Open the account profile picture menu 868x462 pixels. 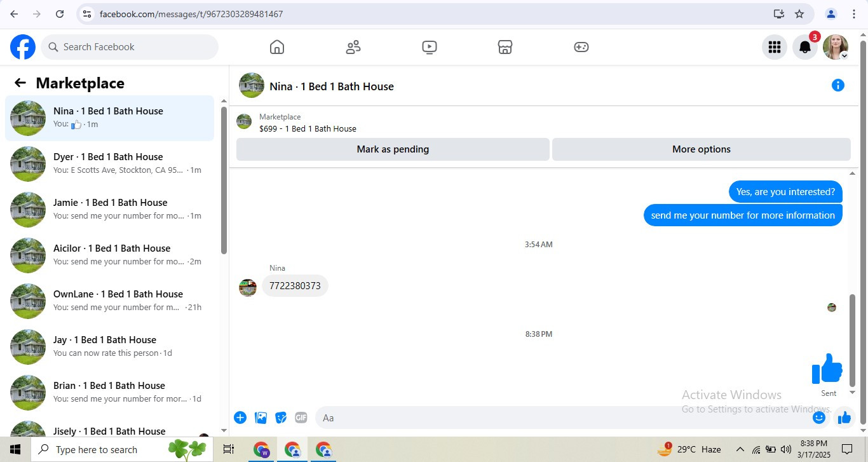click(836, 47)
